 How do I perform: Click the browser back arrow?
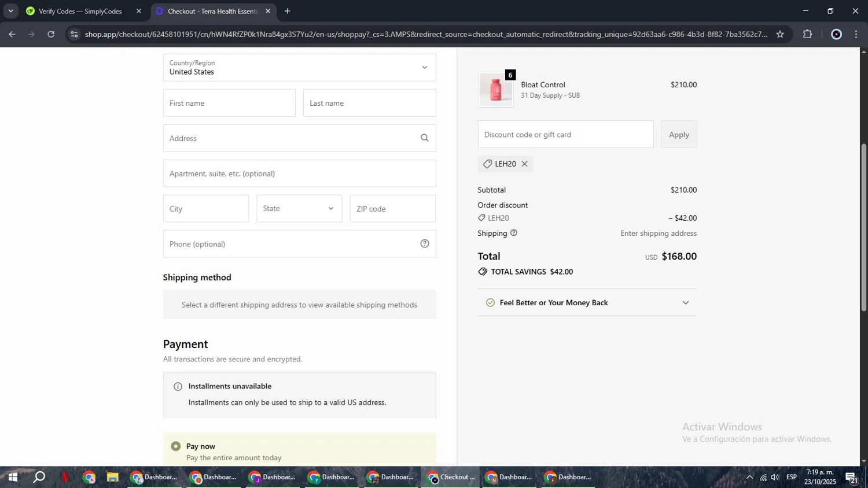[x=12, y=34]
